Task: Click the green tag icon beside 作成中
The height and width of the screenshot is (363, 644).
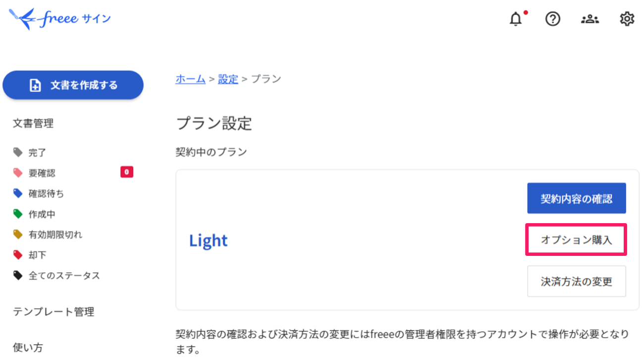Action: pyautogui.click(x=18, y=214)
